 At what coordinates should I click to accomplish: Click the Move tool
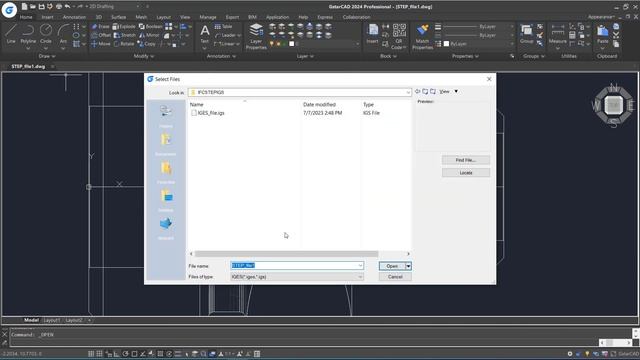click(100, 44)
